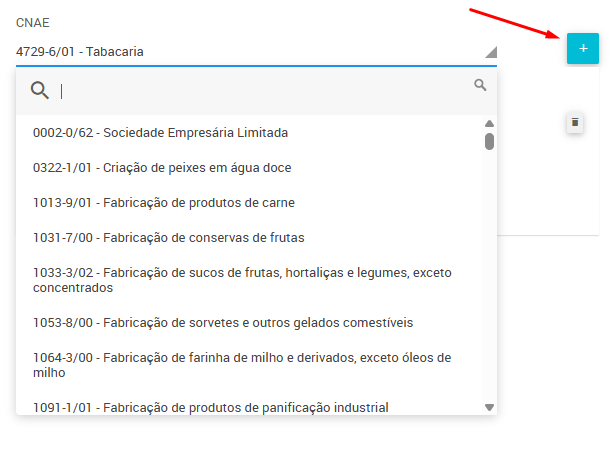Image resolution: width=613 pixels, height=462 pixels.
Task: Pick 1031-7/00 - Fabricação de conservas de frutas
Action: coord(168,237)
